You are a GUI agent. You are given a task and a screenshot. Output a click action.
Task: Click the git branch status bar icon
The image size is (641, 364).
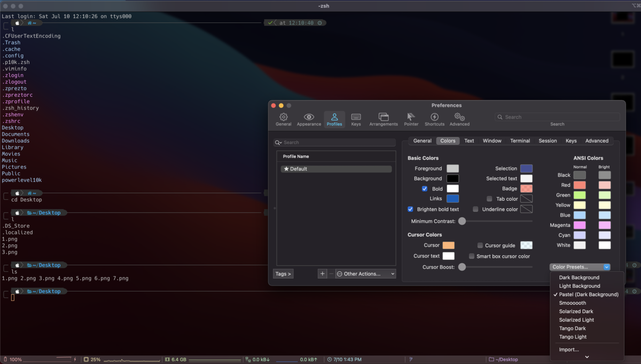(x=411, y=360)
